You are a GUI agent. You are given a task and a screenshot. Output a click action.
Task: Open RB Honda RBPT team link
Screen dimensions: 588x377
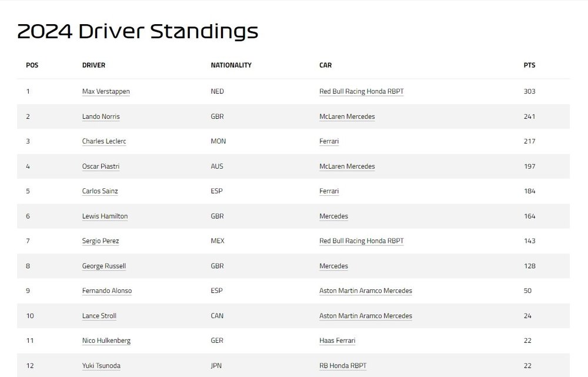pos(343,366)
